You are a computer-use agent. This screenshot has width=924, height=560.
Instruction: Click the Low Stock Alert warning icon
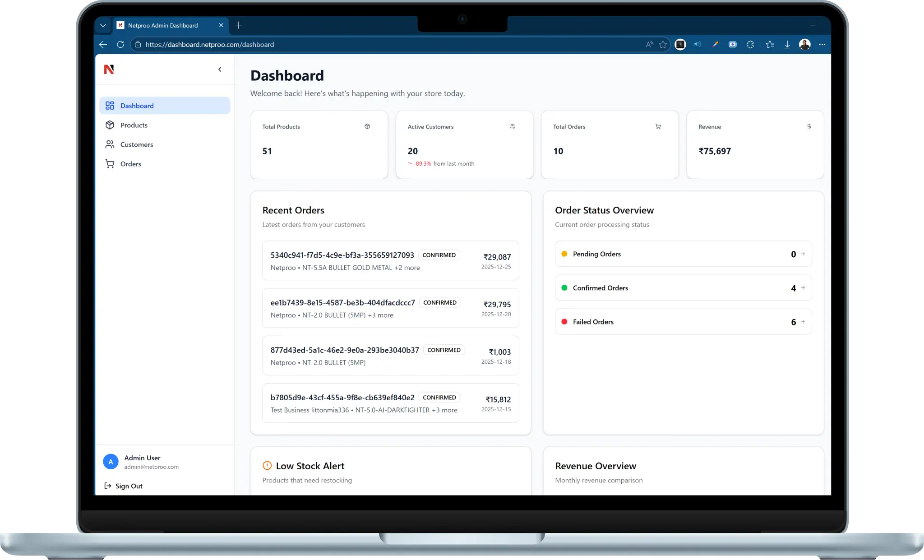point(267,465)
